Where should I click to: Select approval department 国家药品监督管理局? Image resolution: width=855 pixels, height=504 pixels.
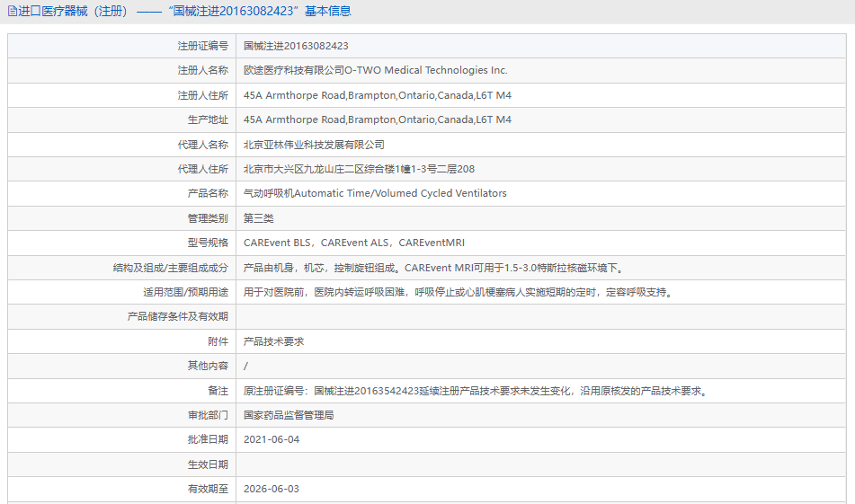pos(289,415)
